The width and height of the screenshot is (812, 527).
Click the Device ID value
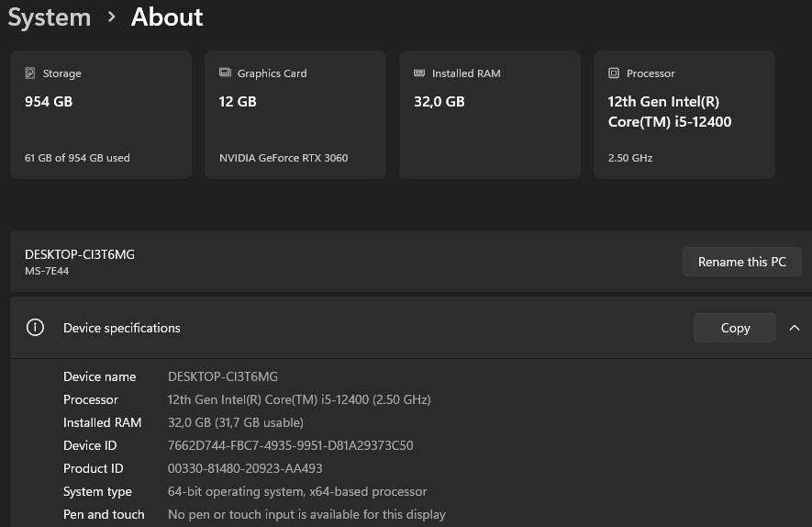(x=290, y=446)
